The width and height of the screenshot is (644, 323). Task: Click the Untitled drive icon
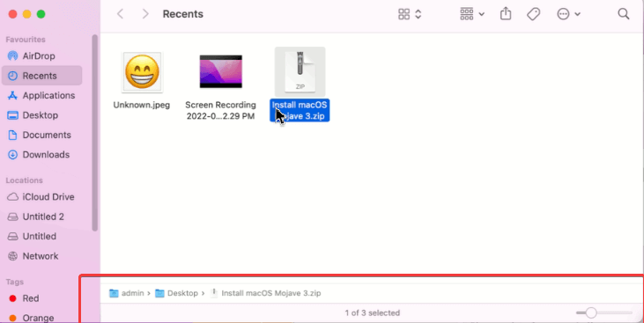pos(12,237)
